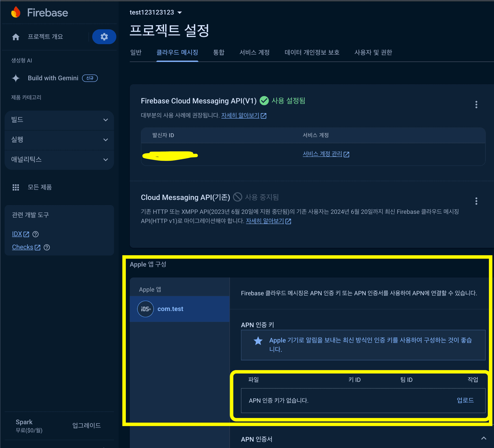Viewport: 494px width, 448px height.
Task: Open the test123123123 project dropdown
Action: click(x=155, y=12)
